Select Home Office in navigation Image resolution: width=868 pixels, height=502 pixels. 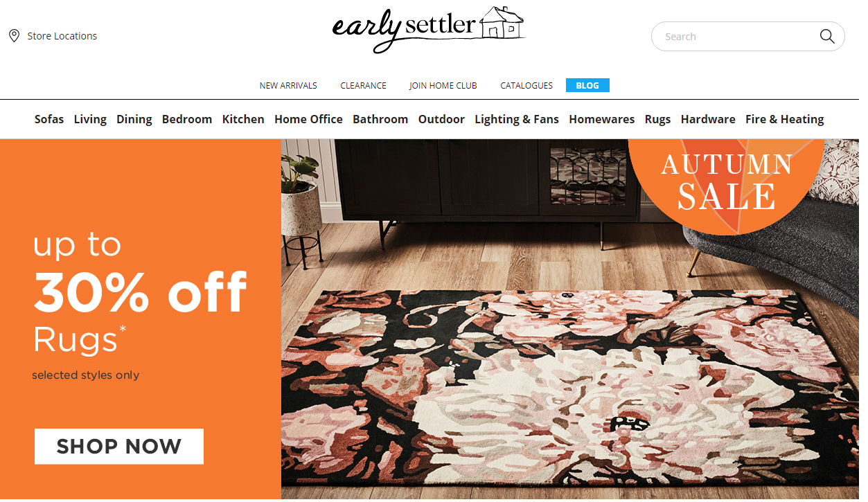(308, 119)
